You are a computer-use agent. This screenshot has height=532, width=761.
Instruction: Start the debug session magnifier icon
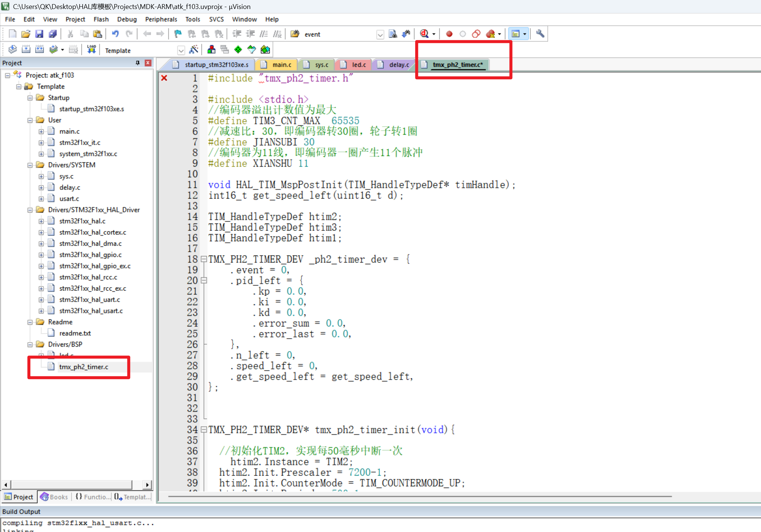click(x=424, y=34)
